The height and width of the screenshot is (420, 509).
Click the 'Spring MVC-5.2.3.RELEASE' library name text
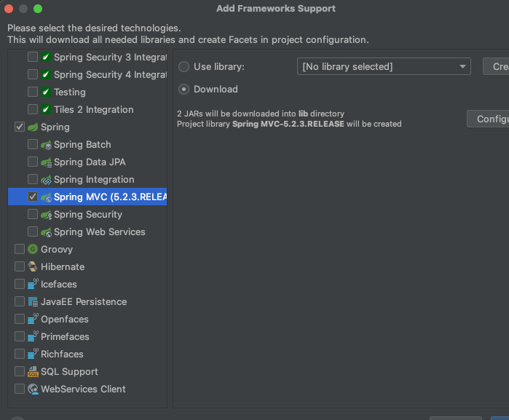click(288, 124)
